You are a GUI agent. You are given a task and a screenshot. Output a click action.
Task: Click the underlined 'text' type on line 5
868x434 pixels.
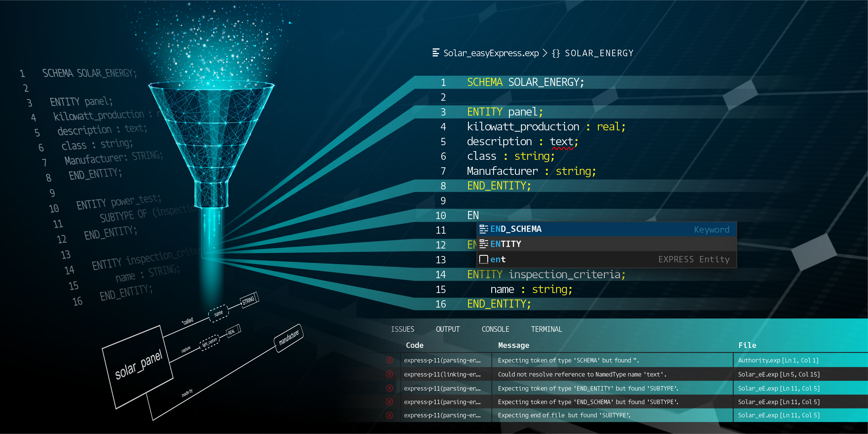[561, 142]
